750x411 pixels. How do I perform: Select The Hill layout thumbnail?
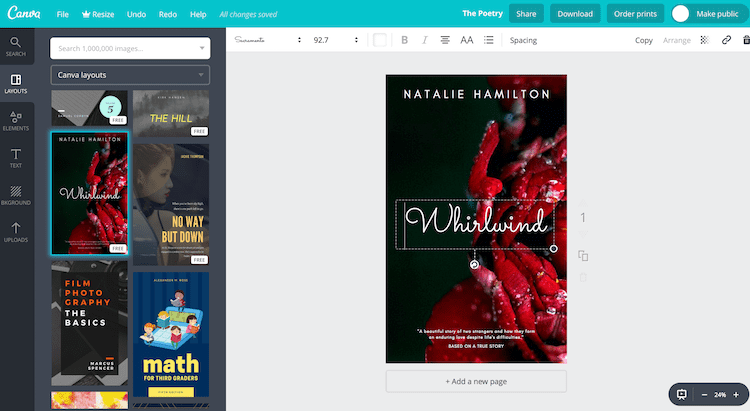click(x=171, y=114)
